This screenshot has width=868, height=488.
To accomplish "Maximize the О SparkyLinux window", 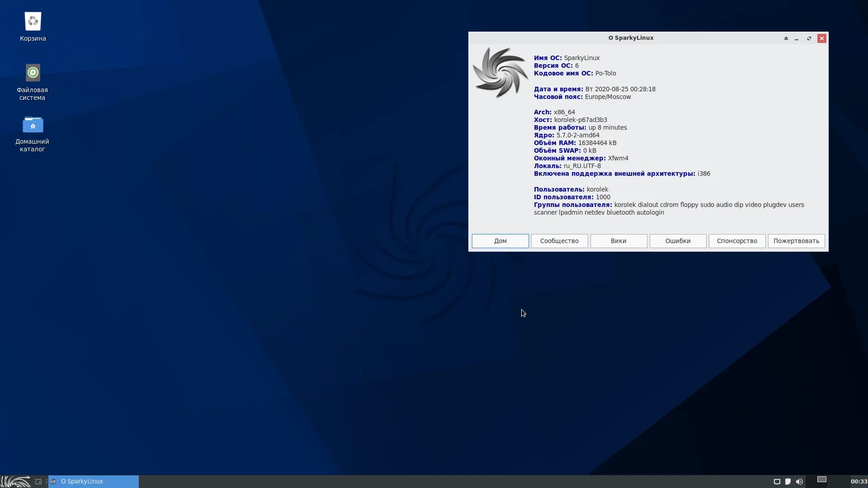I will (809, 38).
